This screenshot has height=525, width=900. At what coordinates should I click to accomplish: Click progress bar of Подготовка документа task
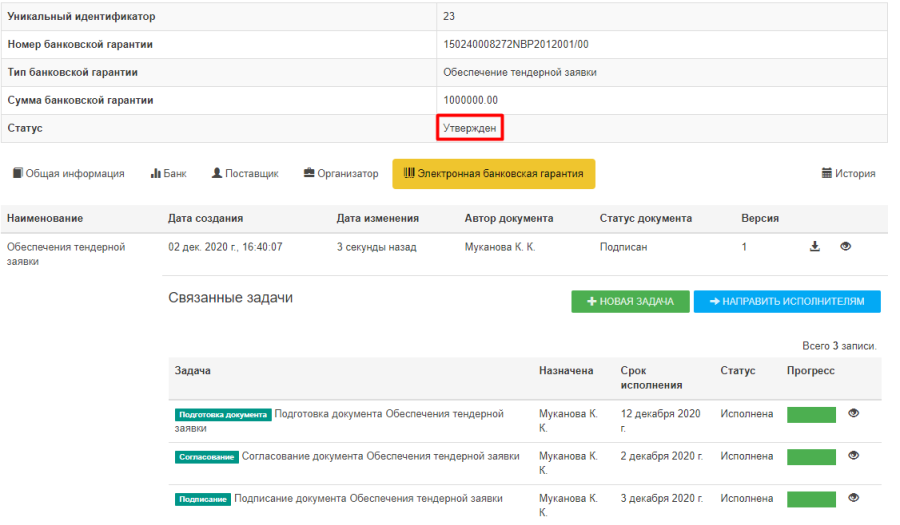811,414
